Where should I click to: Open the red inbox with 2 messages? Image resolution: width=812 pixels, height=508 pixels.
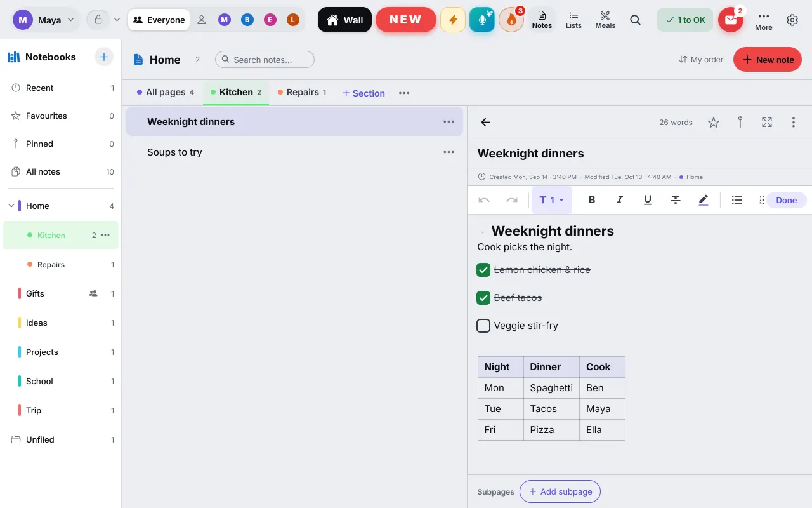[731, 20]
